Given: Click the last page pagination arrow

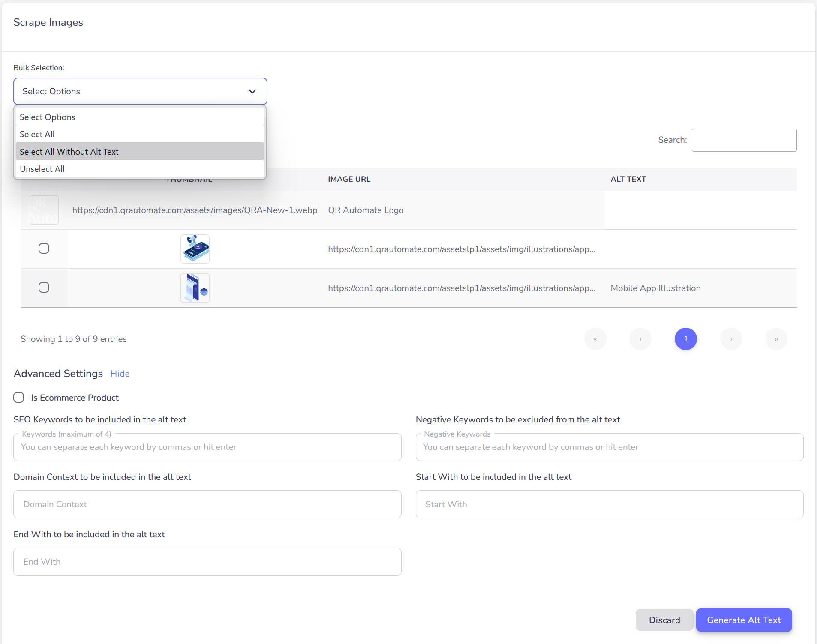Looking at the screenshot, I should 776,339.
